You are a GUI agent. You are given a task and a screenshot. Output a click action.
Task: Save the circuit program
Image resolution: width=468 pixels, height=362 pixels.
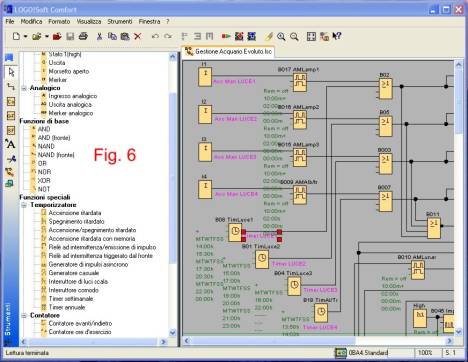(70, 36)
